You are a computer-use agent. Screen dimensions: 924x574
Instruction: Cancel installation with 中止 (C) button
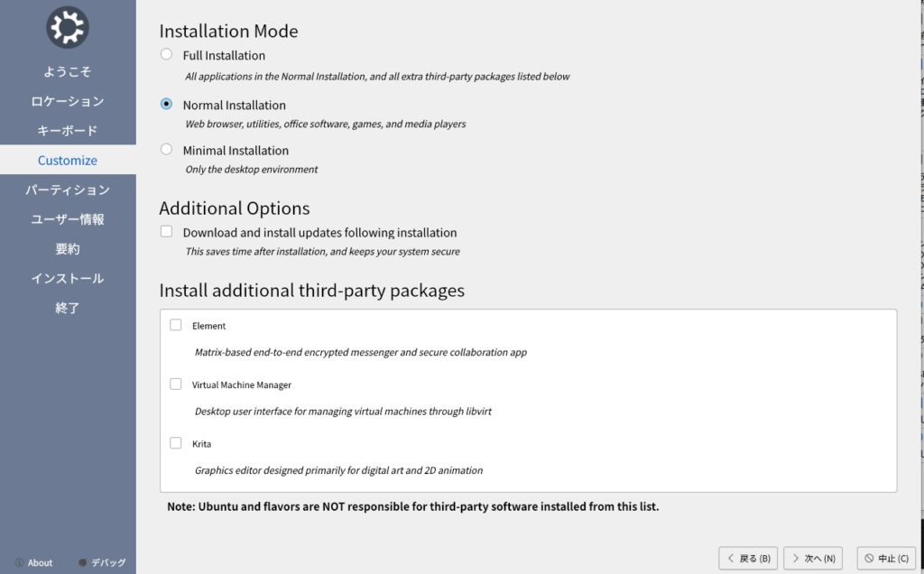tap(884, 559)
